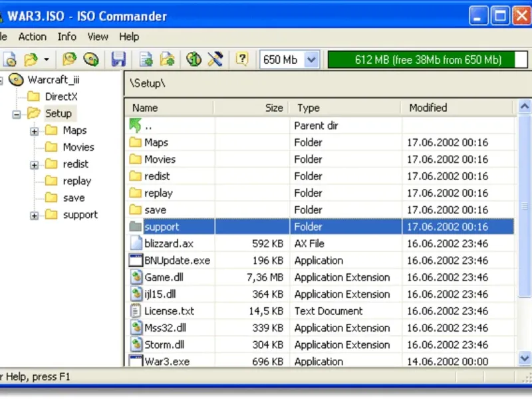
Task: Maximize the ISO Commander window
Action: [x=500, y=15]
